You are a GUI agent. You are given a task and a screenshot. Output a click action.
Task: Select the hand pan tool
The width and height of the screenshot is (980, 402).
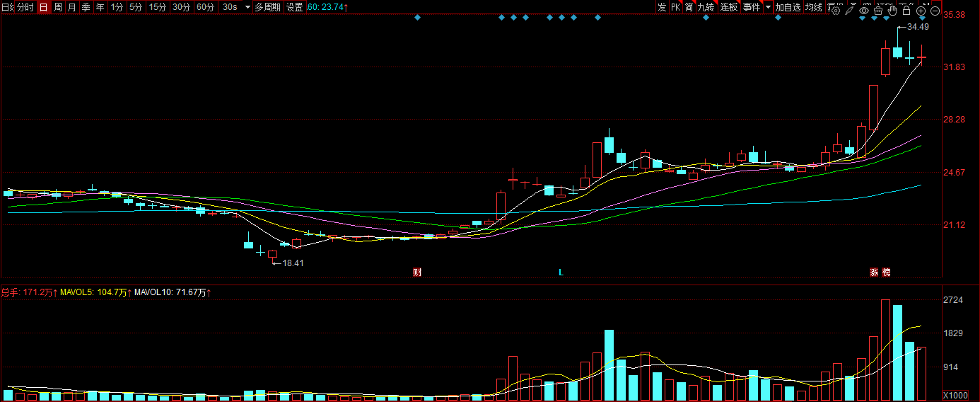click(892, 10)
